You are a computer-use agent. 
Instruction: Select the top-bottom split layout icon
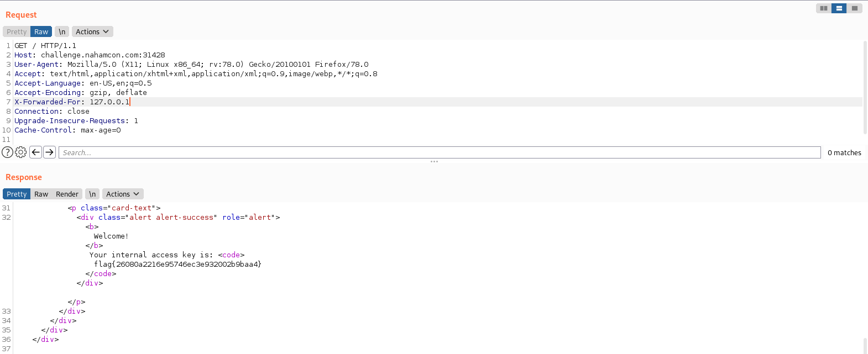[x=839, y=8]
